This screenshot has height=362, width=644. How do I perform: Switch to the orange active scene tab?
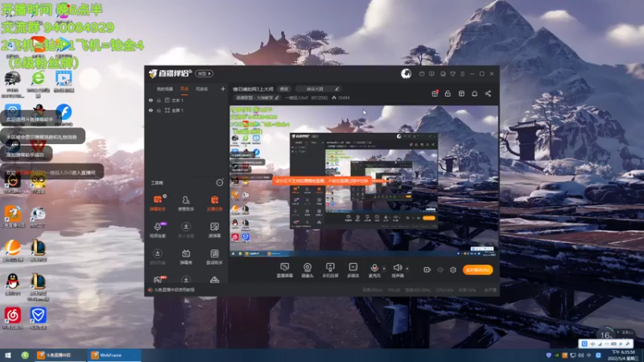pos(184,89)
